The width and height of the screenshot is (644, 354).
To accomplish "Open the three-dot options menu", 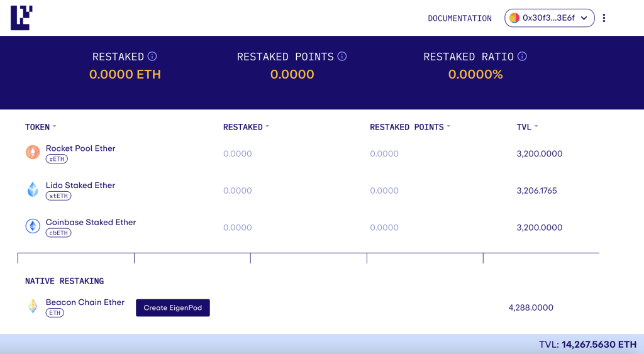I will (x=604, y=18).
